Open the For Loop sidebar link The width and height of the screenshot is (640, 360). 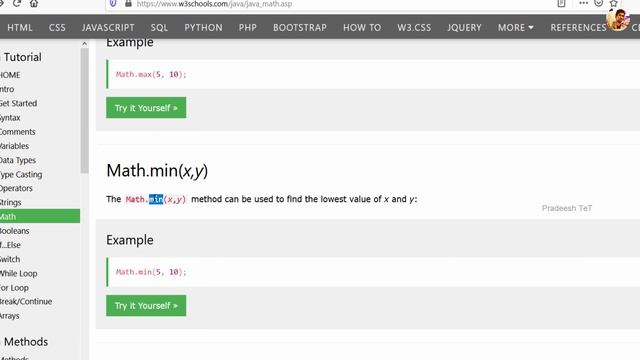(14, 288)
